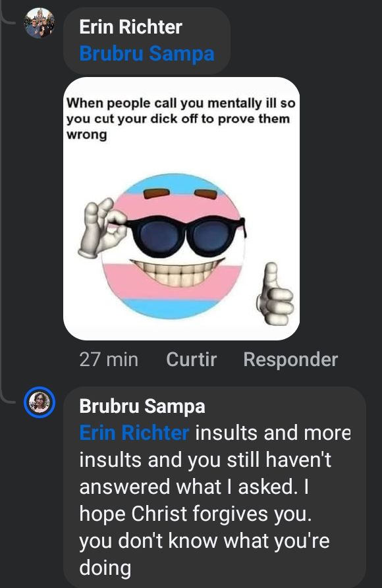Open white Erin Richter name on first comment

tap(130, 27)
